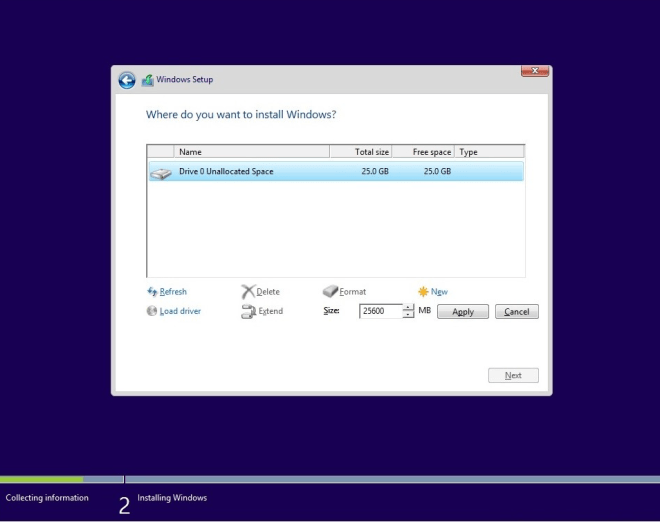Sort by the Free space column header
This screenshot has height=522, width=660.
[423, 152]
